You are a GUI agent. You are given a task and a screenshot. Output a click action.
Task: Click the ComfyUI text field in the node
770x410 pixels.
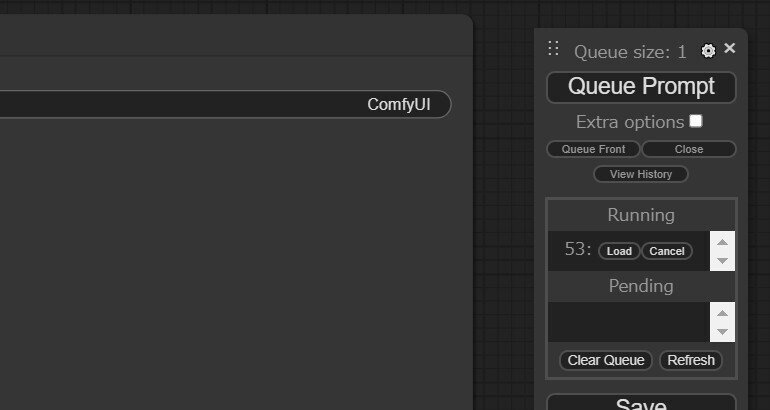click(225, 104)
